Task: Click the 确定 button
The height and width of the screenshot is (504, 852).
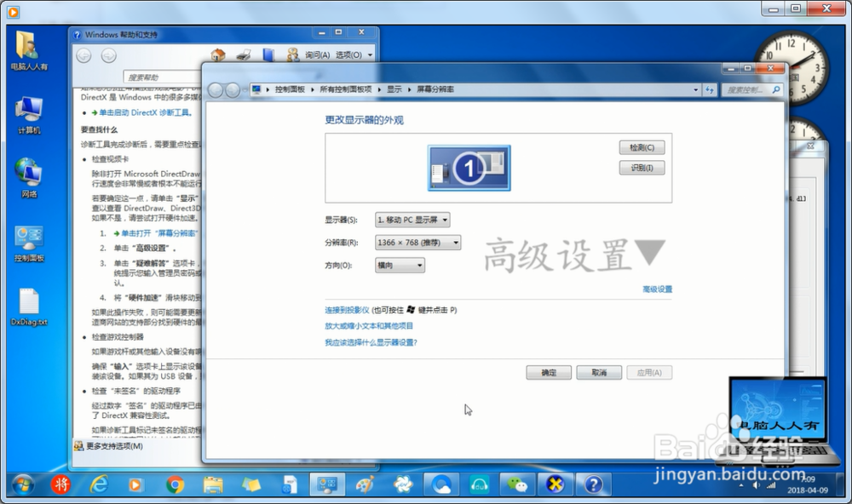Action: click(549, 373)
